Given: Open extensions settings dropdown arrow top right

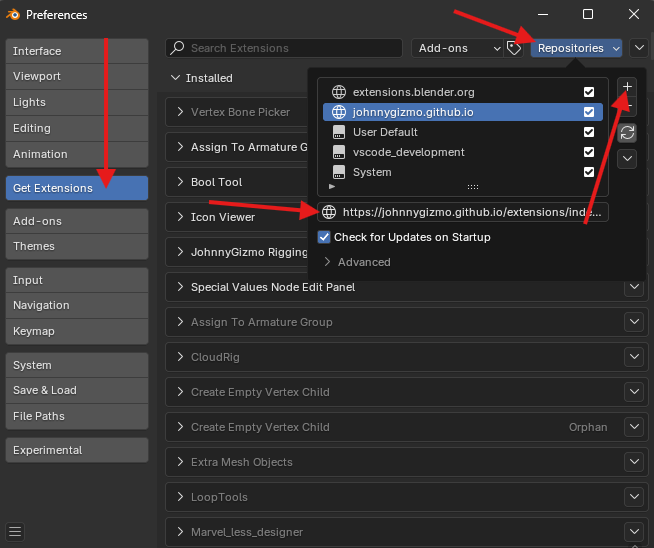Looking at the screenshot, I should (639, 48).
